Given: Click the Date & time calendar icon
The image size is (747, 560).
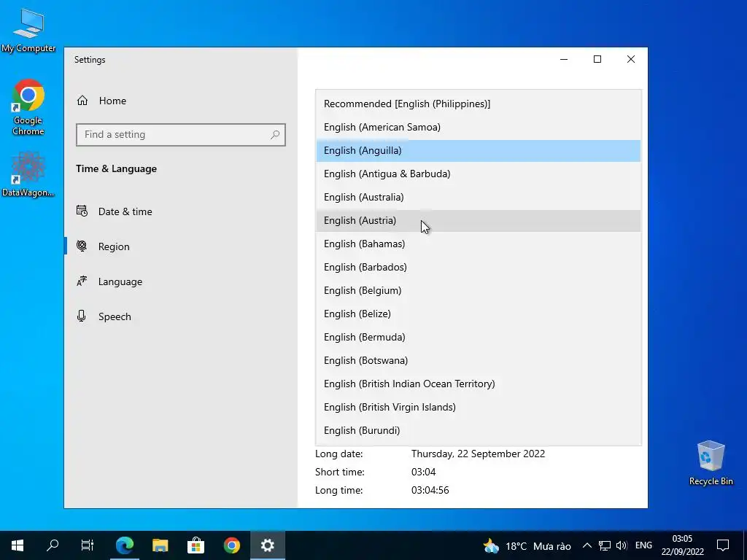Looking at the screenshot, I should [x=82, y=211].
